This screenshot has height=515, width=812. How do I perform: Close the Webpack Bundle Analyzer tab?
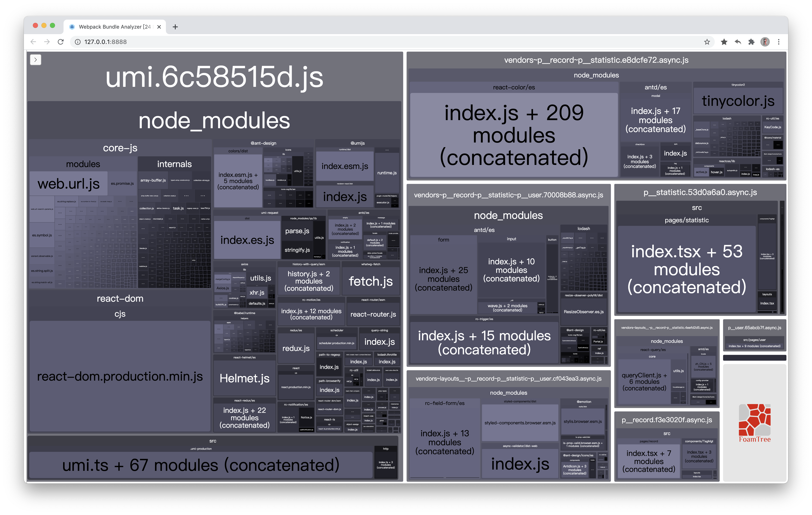click(x=159, y=27)
